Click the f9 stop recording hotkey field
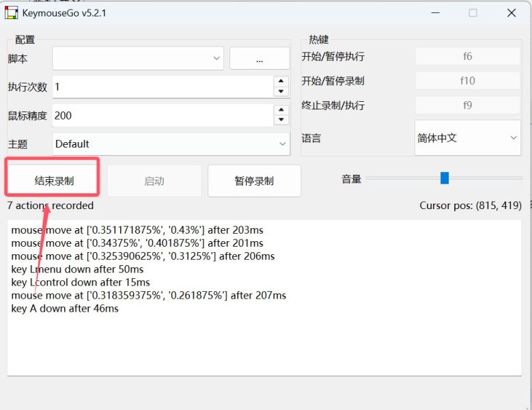 pyautogui.click(x=468, y=105)
